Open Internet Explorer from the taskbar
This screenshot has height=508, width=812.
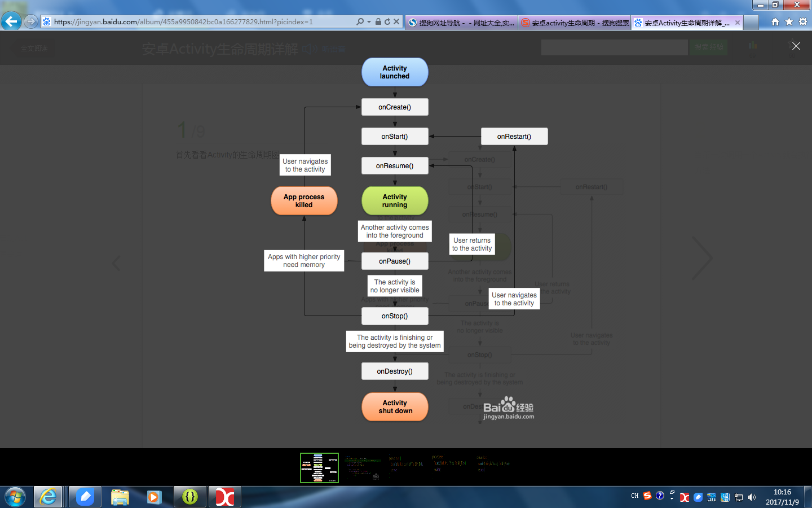[48, 497]
